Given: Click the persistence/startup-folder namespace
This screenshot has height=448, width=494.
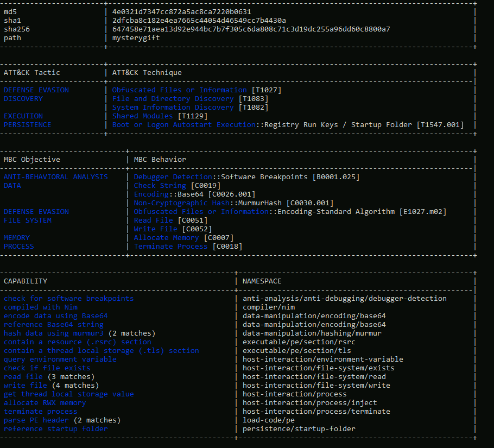Looking at the screenshot, I should [299, 429].
